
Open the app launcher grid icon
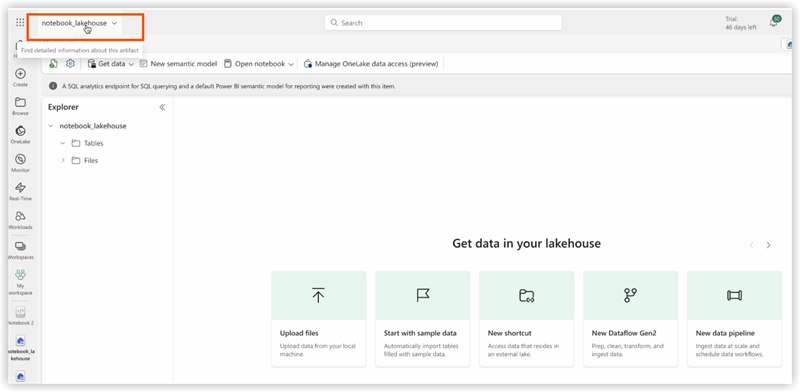coord(20,22)
